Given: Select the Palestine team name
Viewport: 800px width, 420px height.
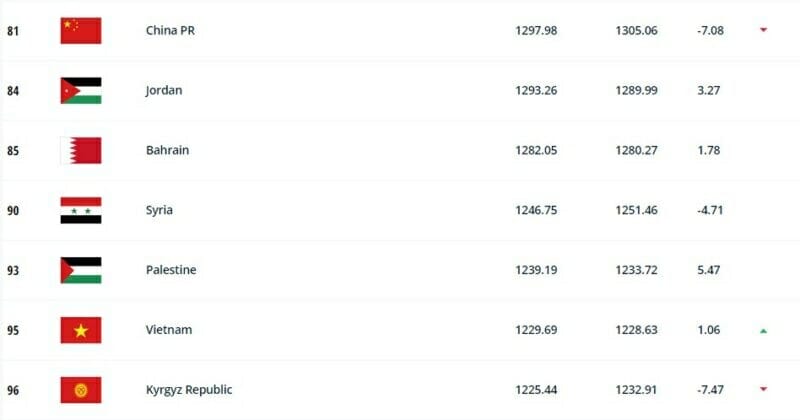Looking at the screenshot, I should point(171,270).
